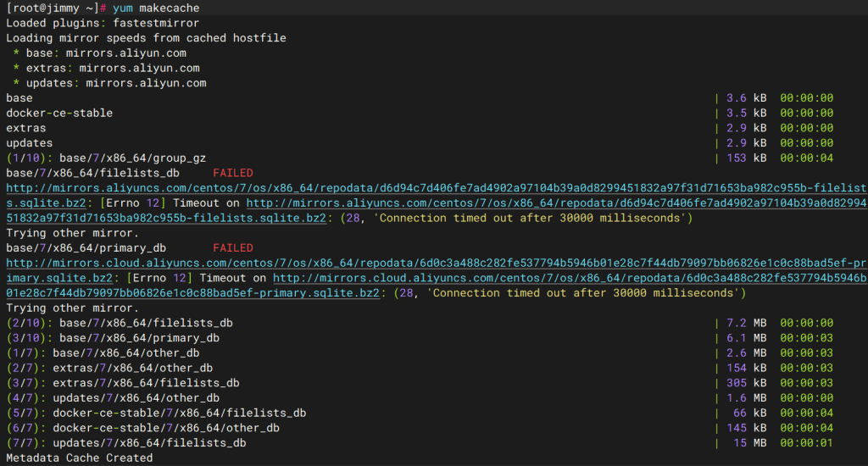868x466 pixels.
Task: Click 'Loading mirror speeds from cached hostfile'
Action: (146, 38)
